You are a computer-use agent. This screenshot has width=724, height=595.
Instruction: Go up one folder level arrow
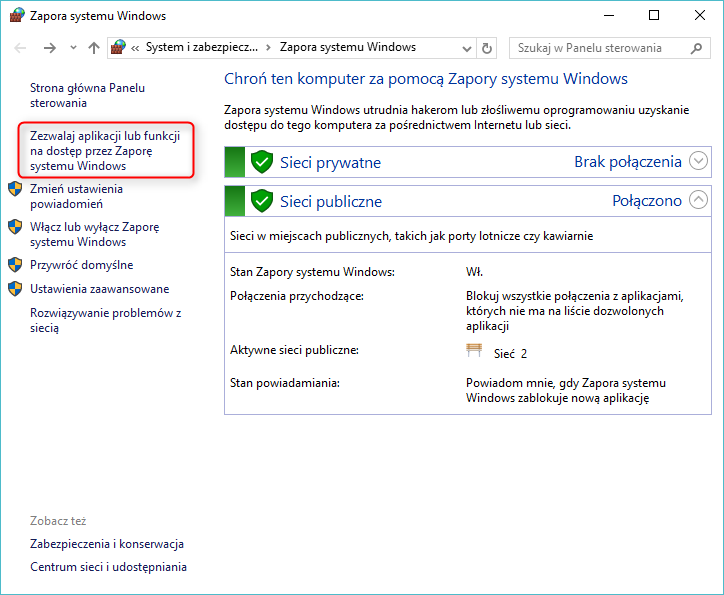pos(93,48)
